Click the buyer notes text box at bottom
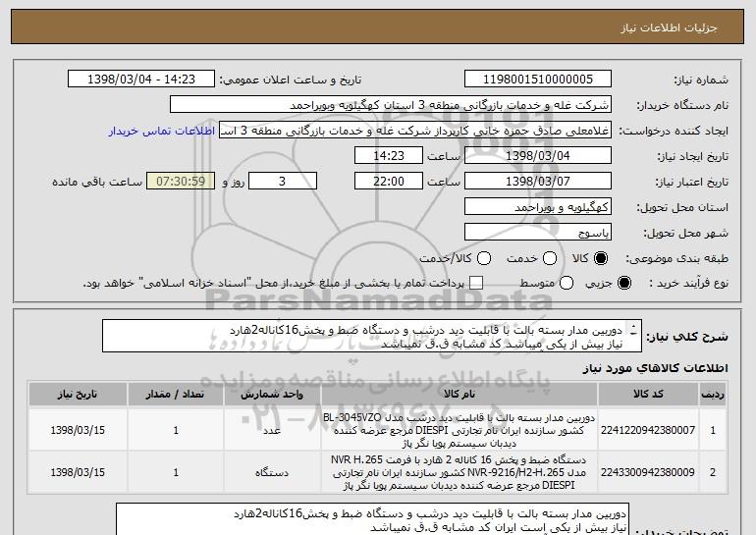 click(372, 519)
